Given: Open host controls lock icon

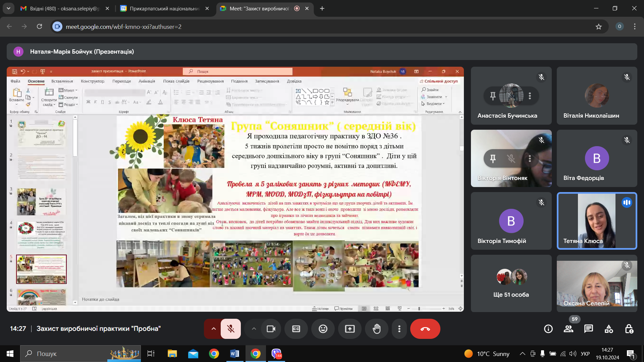Looking at the screenshot, I should point(629,329).
